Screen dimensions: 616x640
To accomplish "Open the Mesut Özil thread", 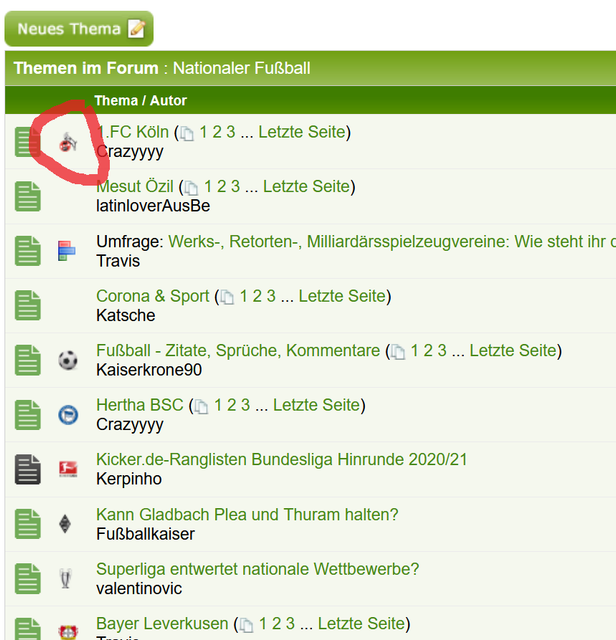I will [135, 186].
